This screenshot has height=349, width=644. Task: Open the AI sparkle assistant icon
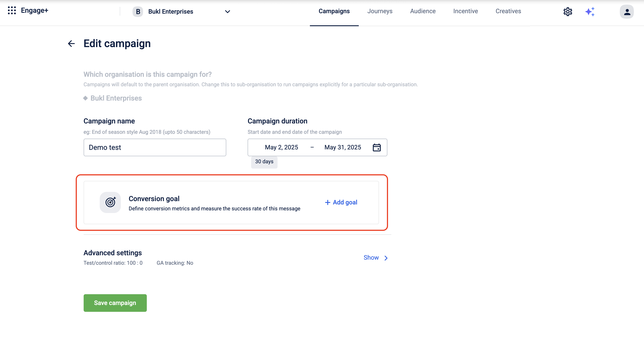tap(590, 11)
